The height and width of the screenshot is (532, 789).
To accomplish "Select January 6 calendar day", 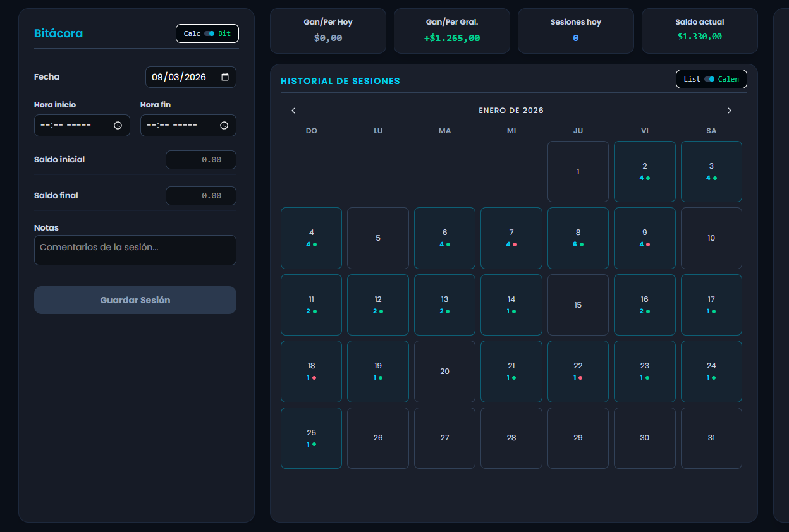I will (444, 238).
